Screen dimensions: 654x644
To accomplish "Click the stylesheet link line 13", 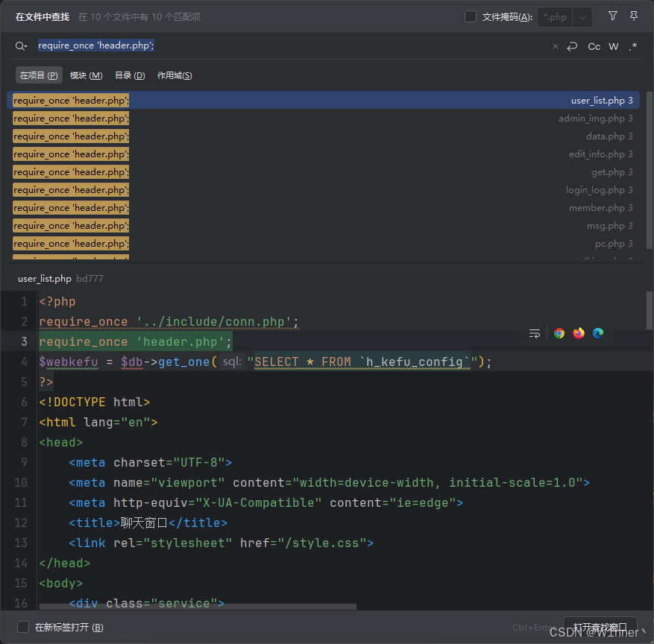I will pos(221,543).
